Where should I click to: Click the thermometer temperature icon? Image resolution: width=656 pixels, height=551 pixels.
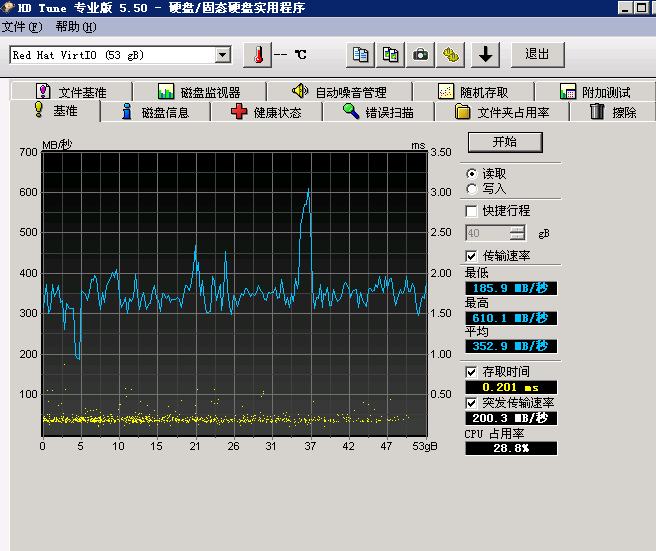[258, 54]
